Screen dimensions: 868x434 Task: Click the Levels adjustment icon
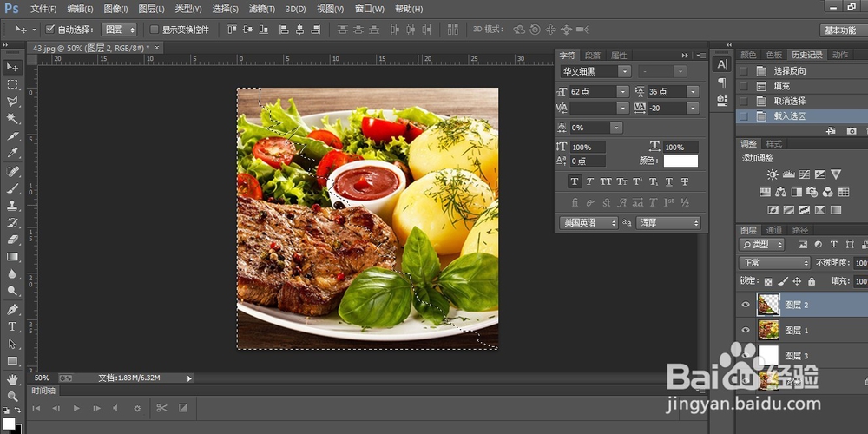(788, 174)
